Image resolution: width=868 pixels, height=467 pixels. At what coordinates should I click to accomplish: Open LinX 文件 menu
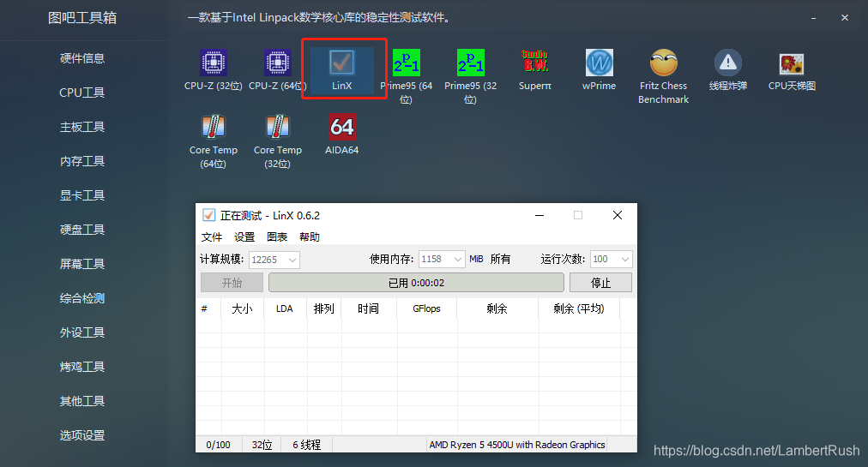pyautogui.click(x=212, y=236)
